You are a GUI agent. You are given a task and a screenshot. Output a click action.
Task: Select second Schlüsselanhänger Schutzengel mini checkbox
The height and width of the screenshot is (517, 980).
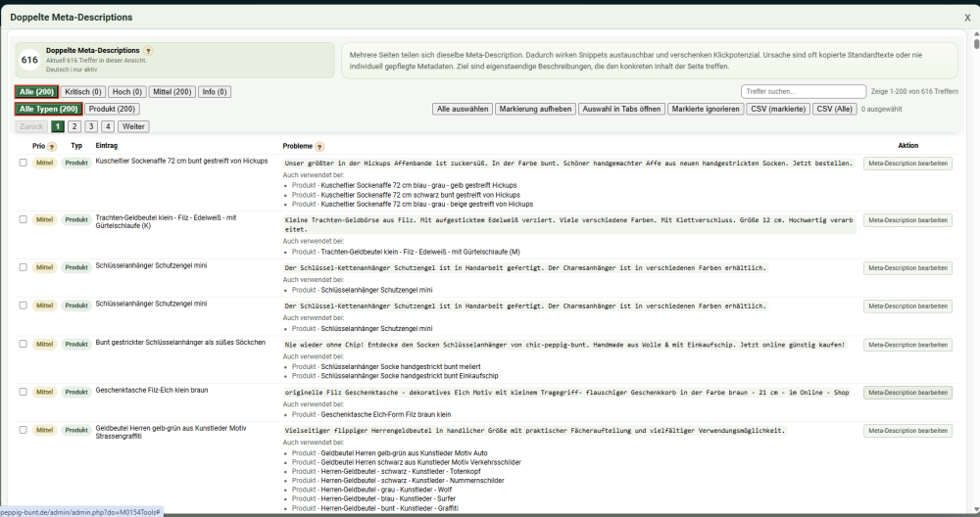(x=24, y=305)
